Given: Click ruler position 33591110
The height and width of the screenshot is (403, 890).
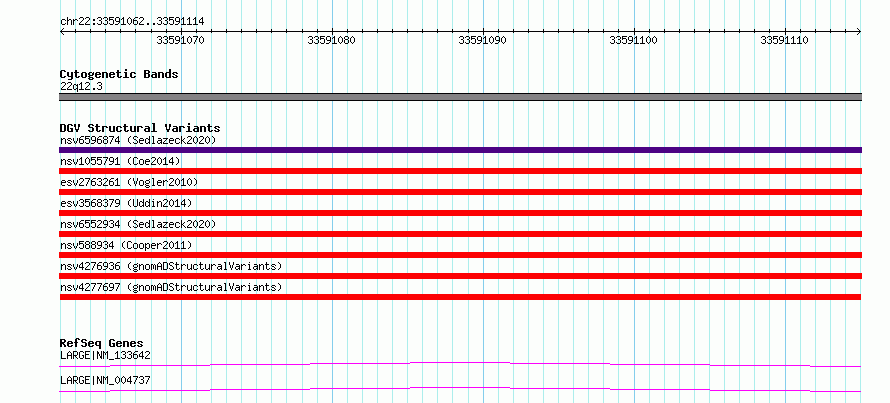Looking at the screenshot, I should [784, 40].
